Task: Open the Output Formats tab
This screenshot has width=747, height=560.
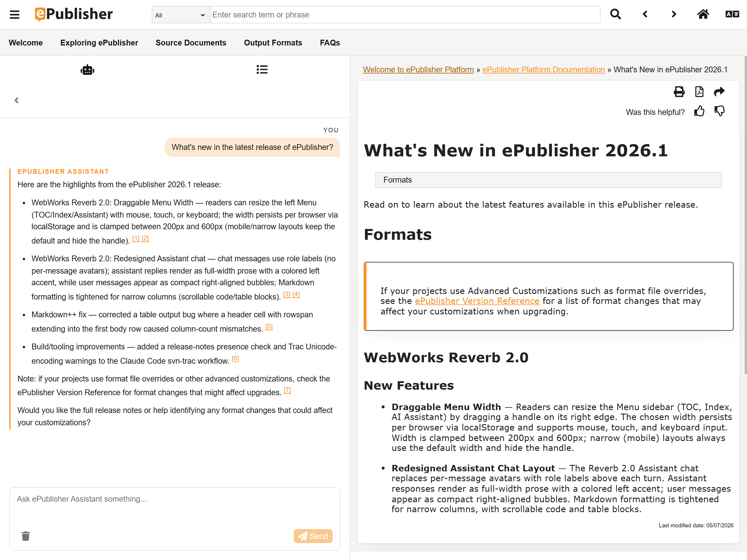Action: point(273,43)
